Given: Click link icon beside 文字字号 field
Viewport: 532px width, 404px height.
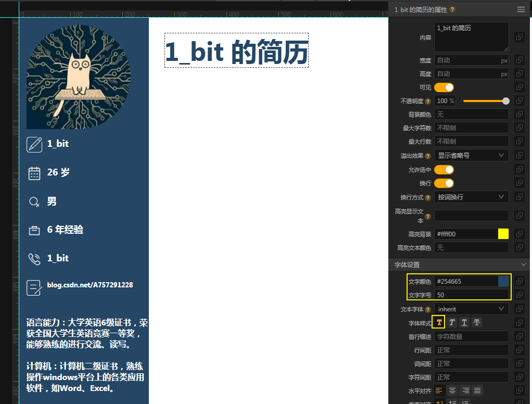Looking at the screenshot, I should (519, 295).
